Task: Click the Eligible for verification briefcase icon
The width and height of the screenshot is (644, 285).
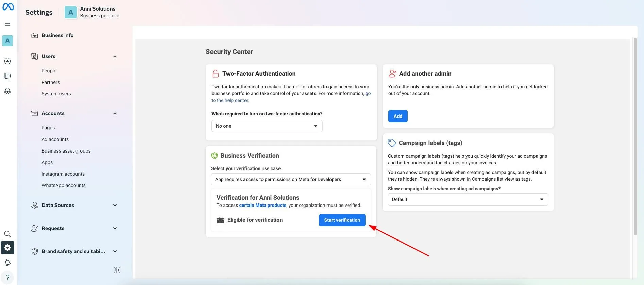Action: pyautogui.click(x=221, y=220)
